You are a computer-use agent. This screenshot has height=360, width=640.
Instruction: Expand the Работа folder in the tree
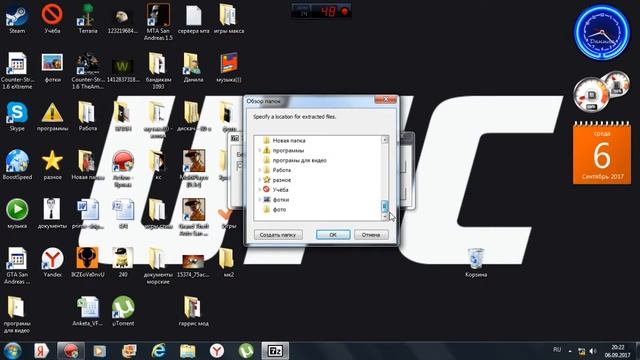(260, 170)
